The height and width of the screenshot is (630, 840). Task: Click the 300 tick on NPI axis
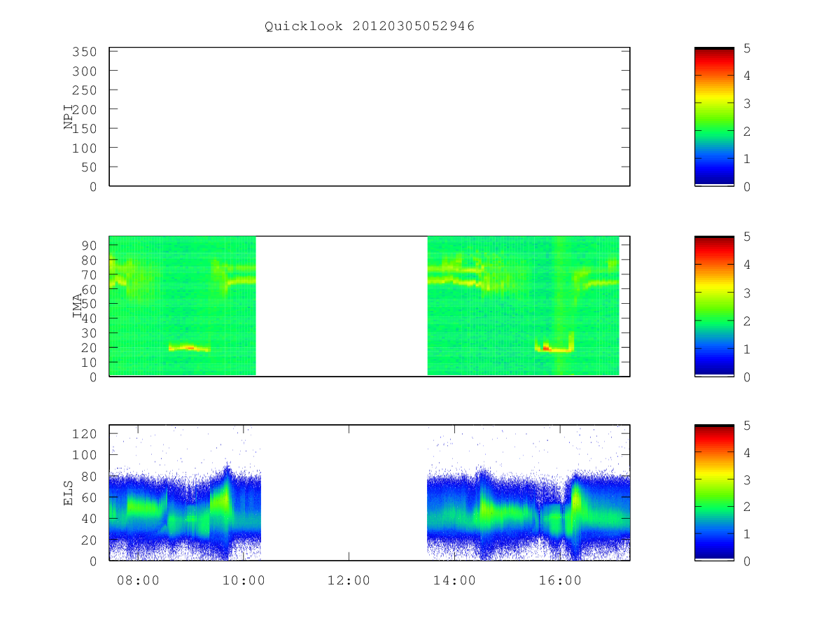click(84, 71)
